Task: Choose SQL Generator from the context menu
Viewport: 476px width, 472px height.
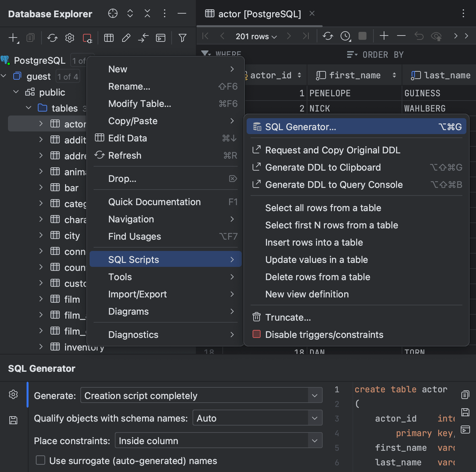Action: [x=300, y=126]
